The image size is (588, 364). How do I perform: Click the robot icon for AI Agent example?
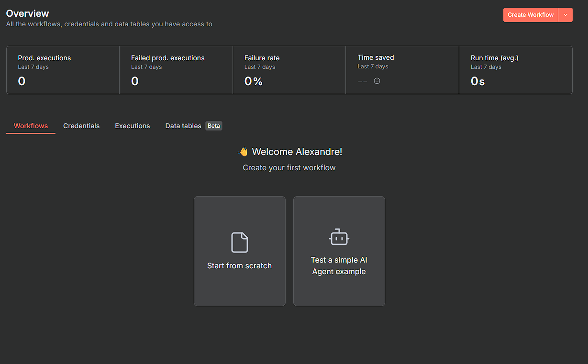339,237
